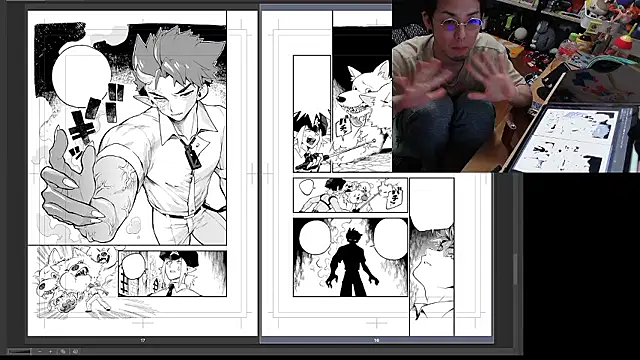Select page 18 by its number label
This screenshot has height=360, width=640.
click(x=376, y=340)
